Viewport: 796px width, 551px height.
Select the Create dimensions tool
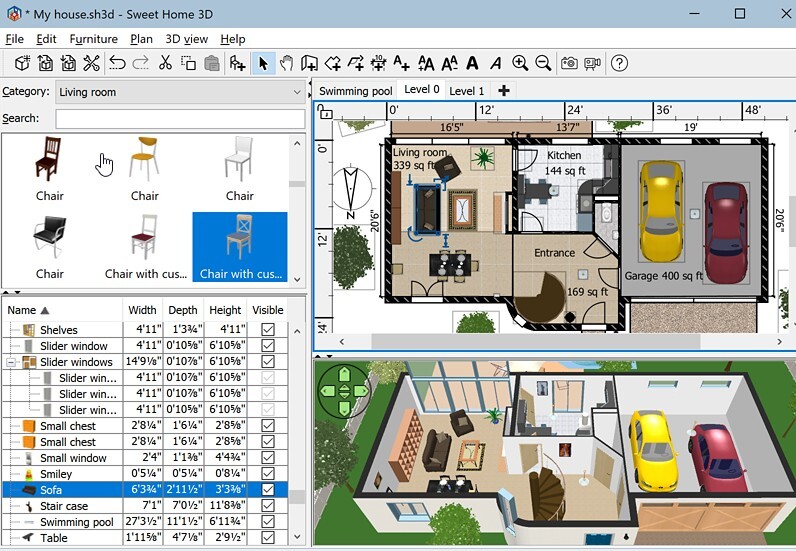coord(379,63)
